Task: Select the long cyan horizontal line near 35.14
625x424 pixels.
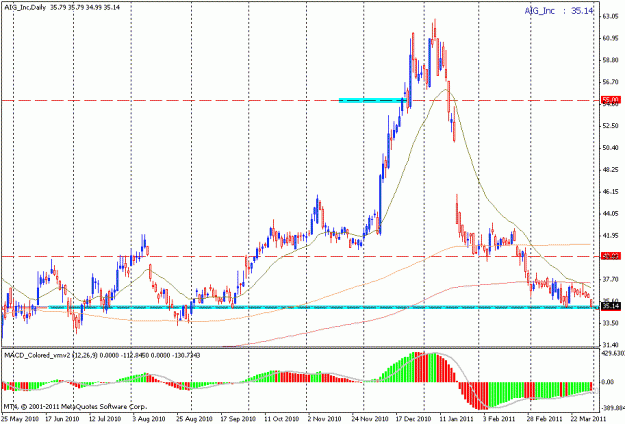Action: point(323,307)
